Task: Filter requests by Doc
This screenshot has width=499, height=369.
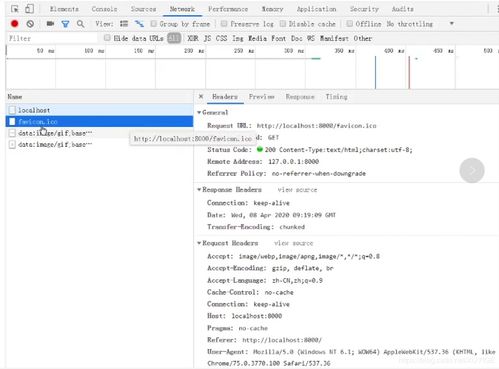Action: (x=296, y=38)
